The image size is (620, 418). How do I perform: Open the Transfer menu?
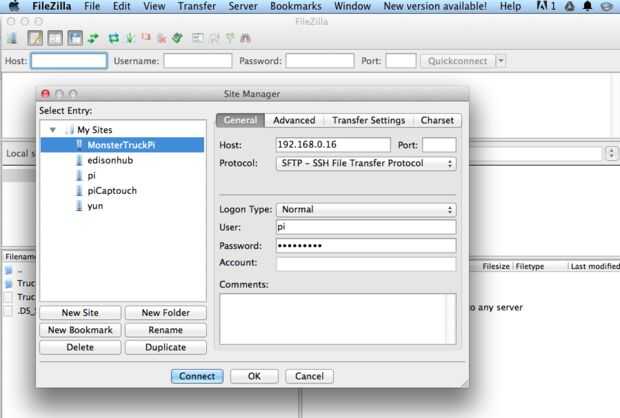point(197,6)
